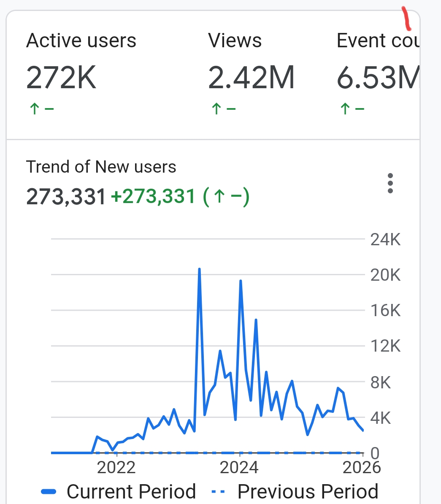Select the Event count metric tab
Screen dimensions: 441x504
(378, 41)
